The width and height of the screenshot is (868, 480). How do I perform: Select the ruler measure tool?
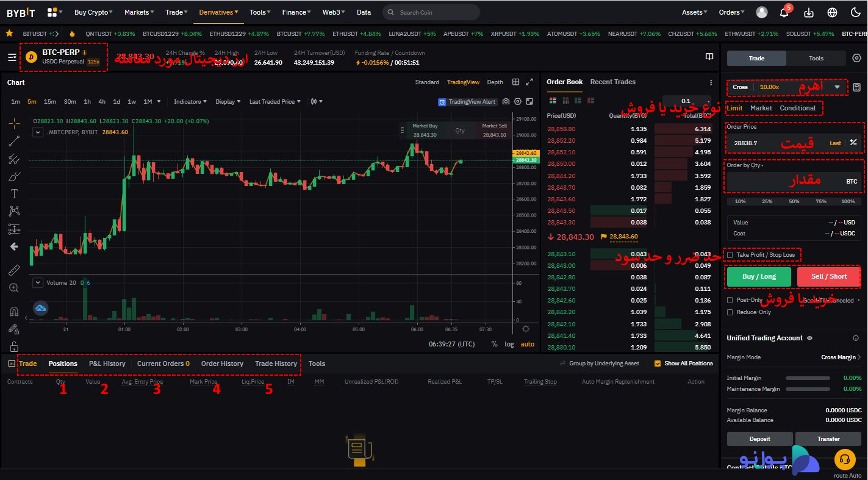(14, 270)
